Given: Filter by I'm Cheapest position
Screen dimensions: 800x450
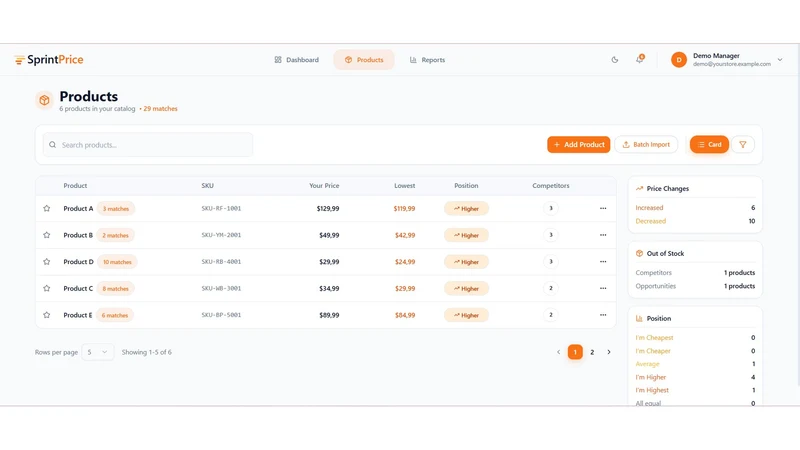Looking at the screenshot, I should click(695, 338).
